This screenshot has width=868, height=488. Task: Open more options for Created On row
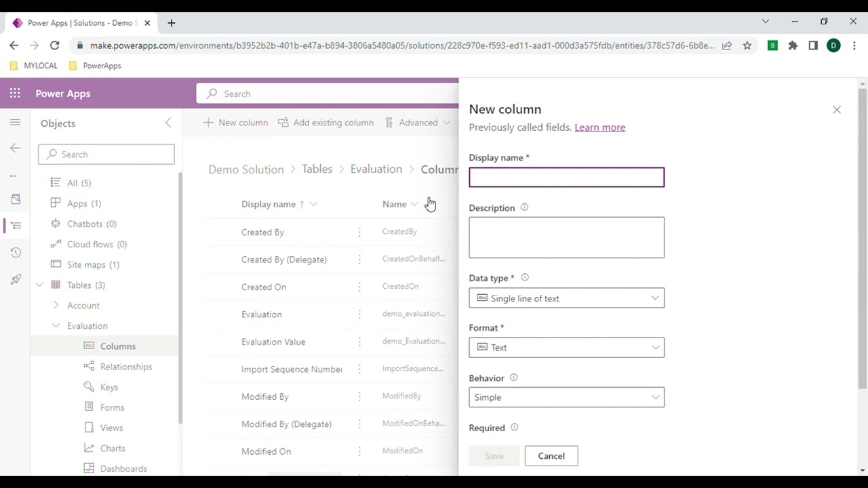click(359, 287)
